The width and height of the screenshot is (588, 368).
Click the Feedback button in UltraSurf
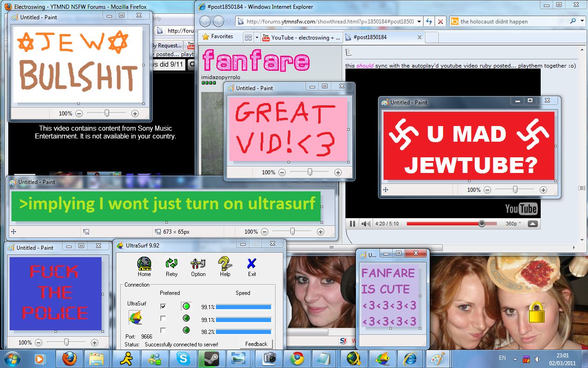click(256, 344)
